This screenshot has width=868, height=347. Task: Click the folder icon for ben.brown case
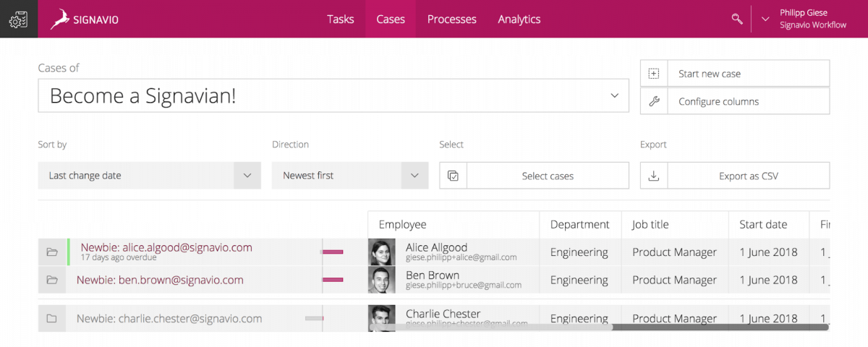coord(52,280)
